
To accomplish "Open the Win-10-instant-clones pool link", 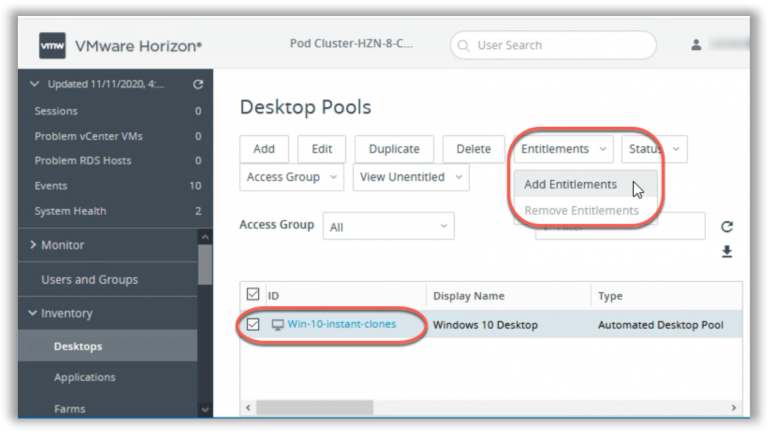I will pos(341,324).
